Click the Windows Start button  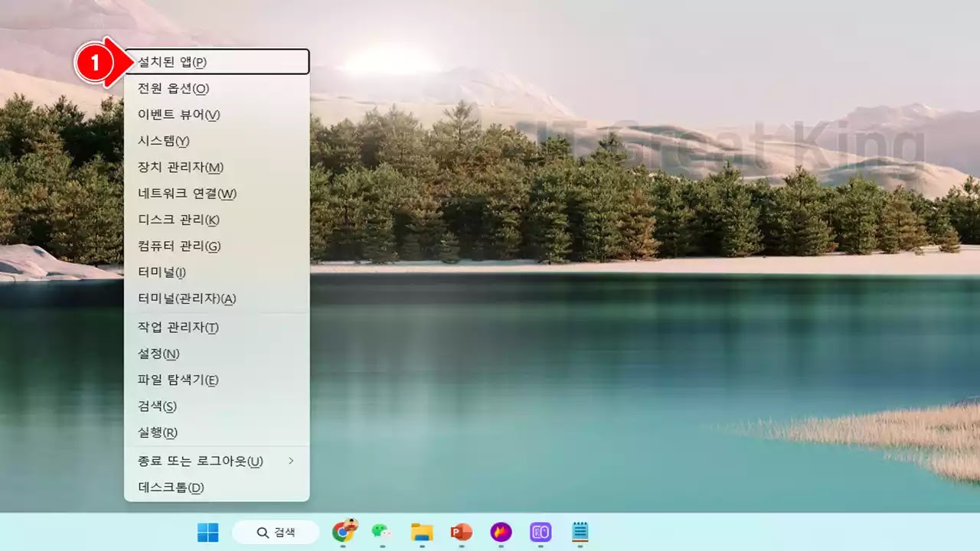click(x=207, y=532)
